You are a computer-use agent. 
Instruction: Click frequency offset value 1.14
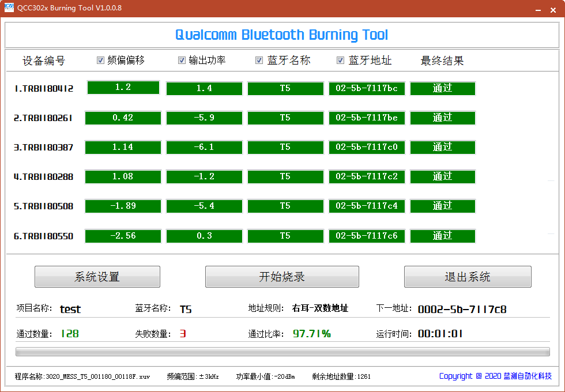tap(123, 148)
